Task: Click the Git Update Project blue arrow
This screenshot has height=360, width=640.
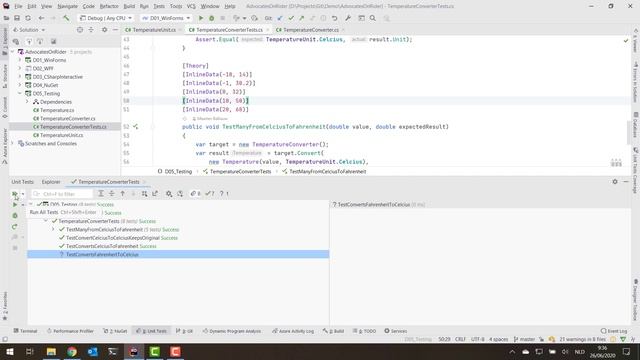Action: (280, 18)
